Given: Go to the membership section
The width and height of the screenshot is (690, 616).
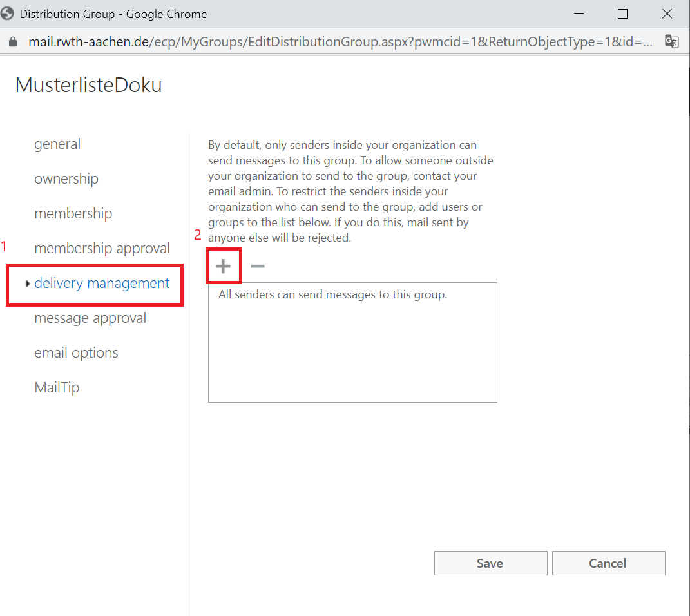Looking at the screenshot, I should 73,214.
